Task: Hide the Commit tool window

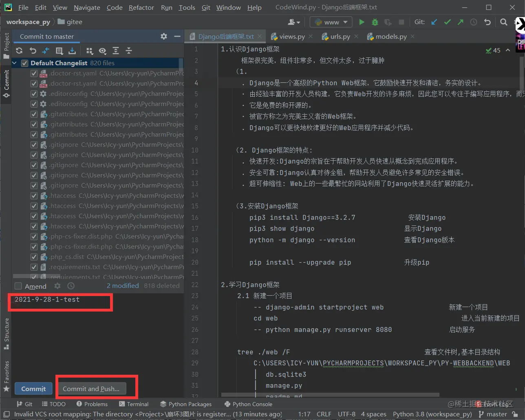Action: pos(177,36)
